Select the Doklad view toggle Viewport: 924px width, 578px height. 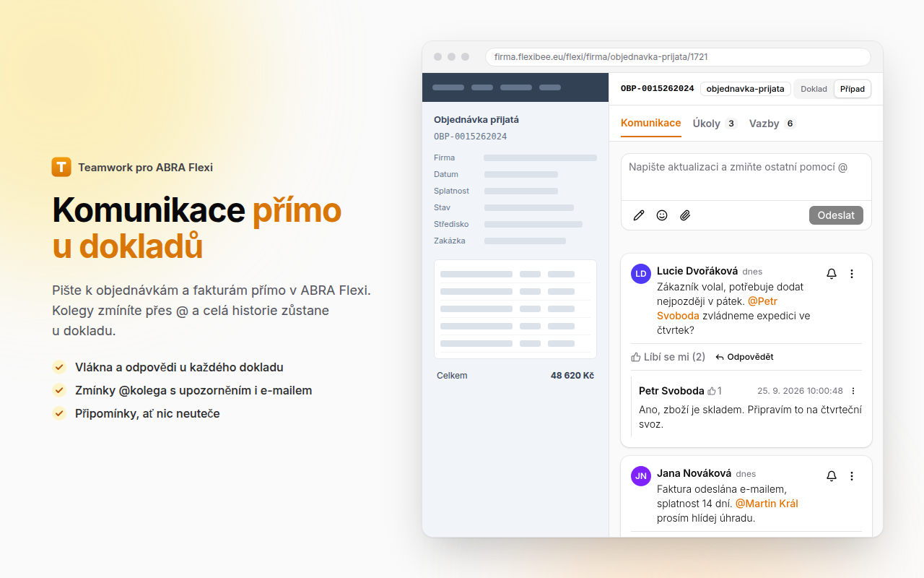tap(814, 89)
